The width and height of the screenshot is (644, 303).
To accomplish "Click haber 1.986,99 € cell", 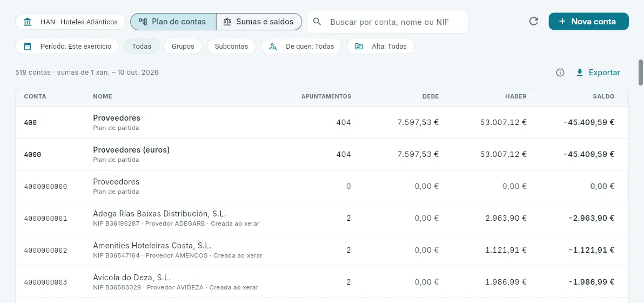I will pyautogui.click(x=506, y=282).
